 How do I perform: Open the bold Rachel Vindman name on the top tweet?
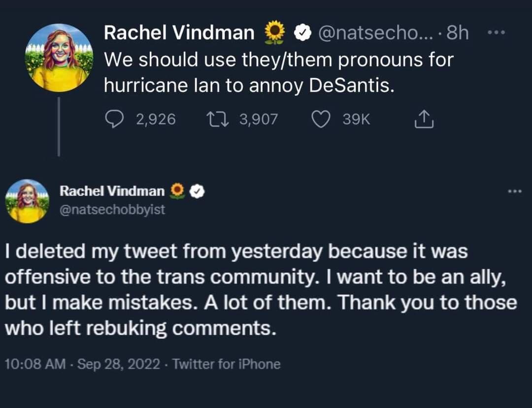179,33
